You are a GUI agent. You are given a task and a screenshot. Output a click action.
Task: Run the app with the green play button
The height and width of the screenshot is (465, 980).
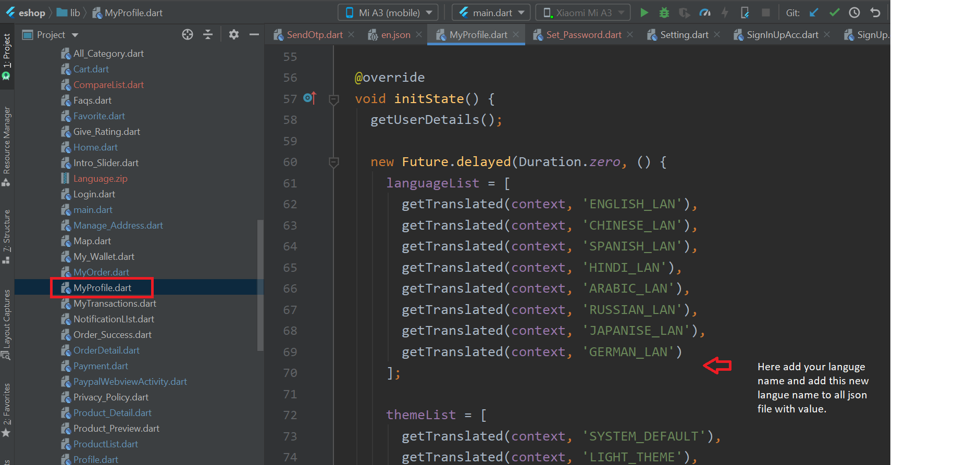pos(644,12)
